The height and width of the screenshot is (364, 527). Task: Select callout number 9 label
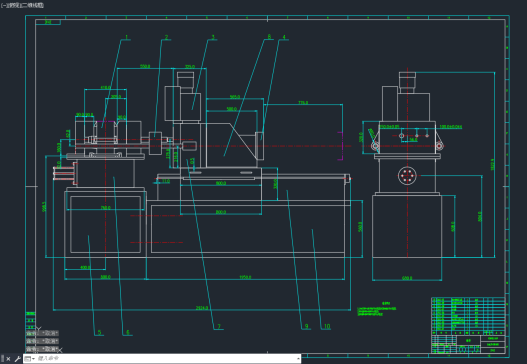tap(306, 326)
